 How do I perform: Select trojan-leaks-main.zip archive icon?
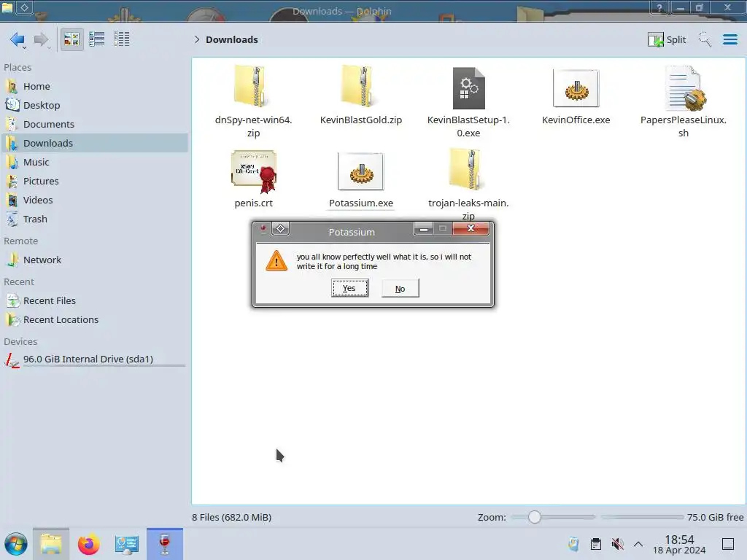click(465, 169)
